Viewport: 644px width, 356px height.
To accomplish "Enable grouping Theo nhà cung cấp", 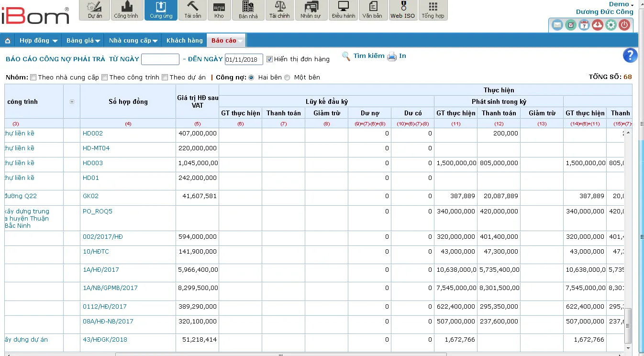I will [33, 78].
